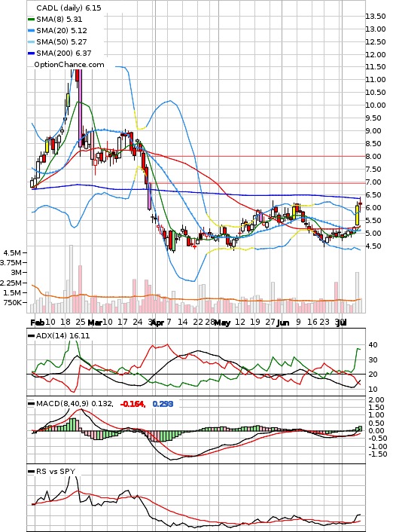Click the 13.50 price axis label
396x532 pixels.
pyautogui.click(x=376, y=17)
